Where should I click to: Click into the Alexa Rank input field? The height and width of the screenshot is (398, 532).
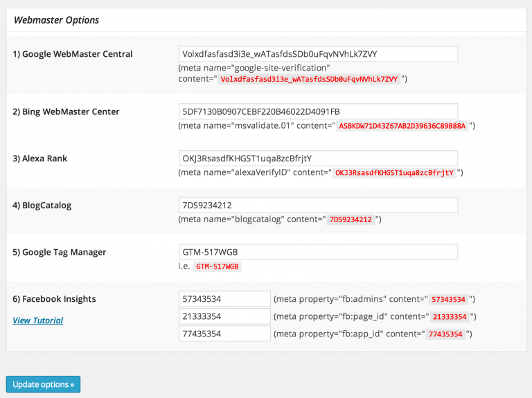pyautogui.click(x=318, y=159)
